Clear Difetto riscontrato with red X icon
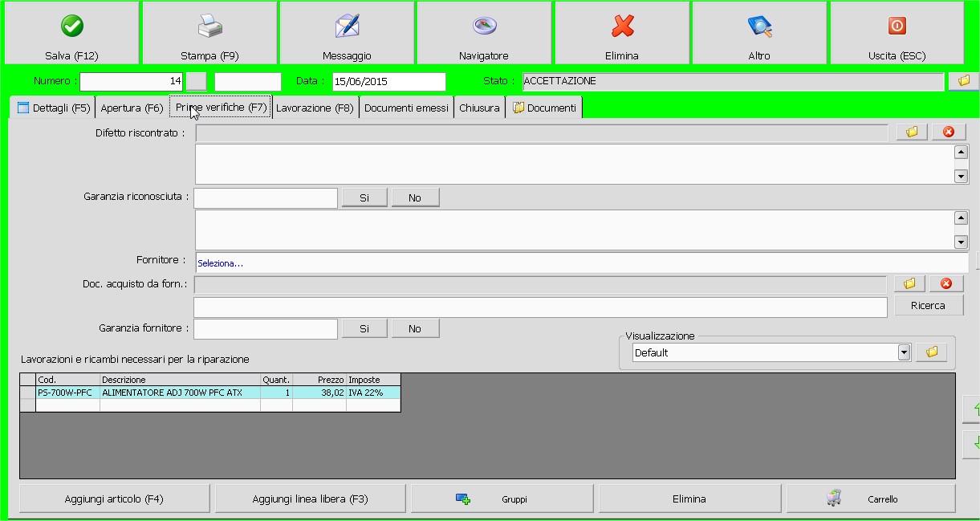Viewport: 980px width, 521px height. pos(949,132)
